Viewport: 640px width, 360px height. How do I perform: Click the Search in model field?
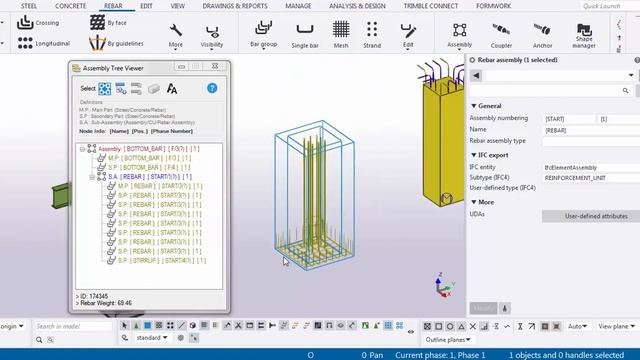pyautogui.click(x=73, y=326)
